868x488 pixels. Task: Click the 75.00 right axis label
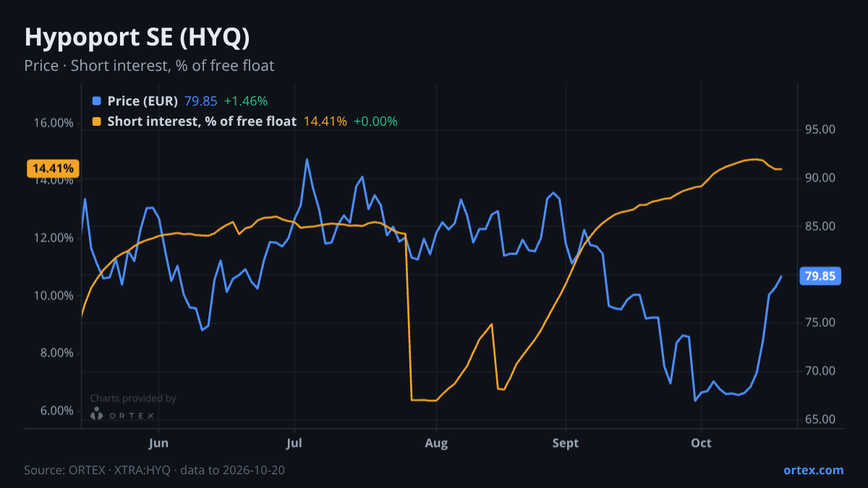pyautogui.click(x=820, y=323)
